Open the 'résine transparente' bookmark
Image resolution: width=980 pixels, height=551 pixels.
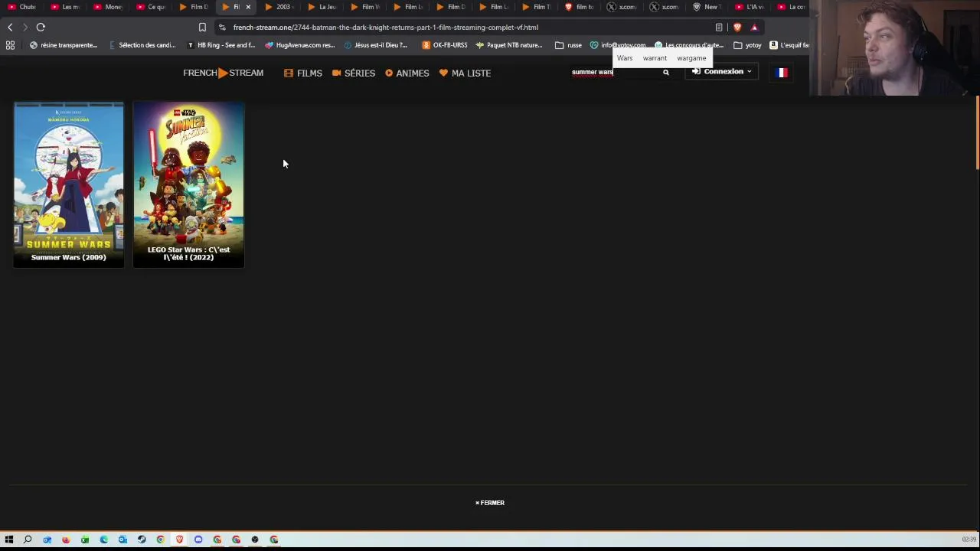pyautogui.click(x=64, y=45)
